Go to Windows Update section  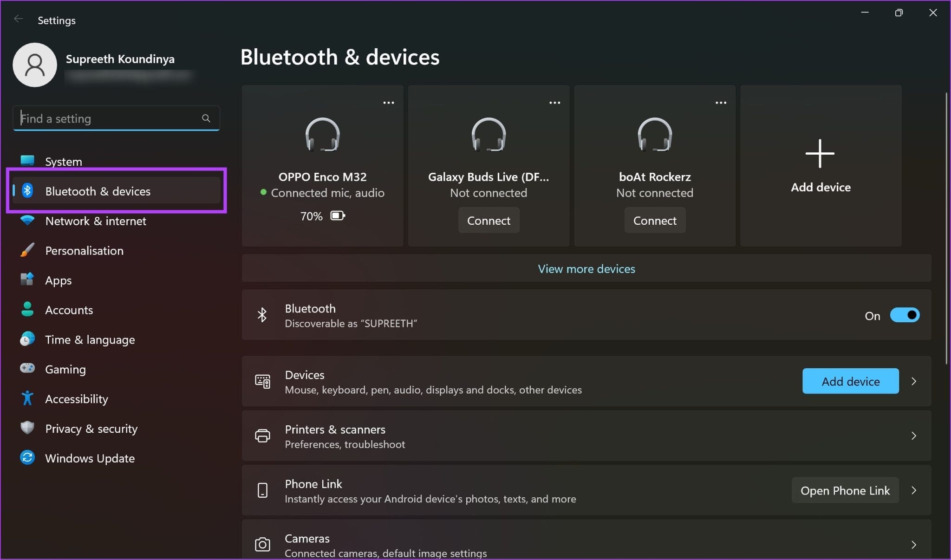[90, 458]
